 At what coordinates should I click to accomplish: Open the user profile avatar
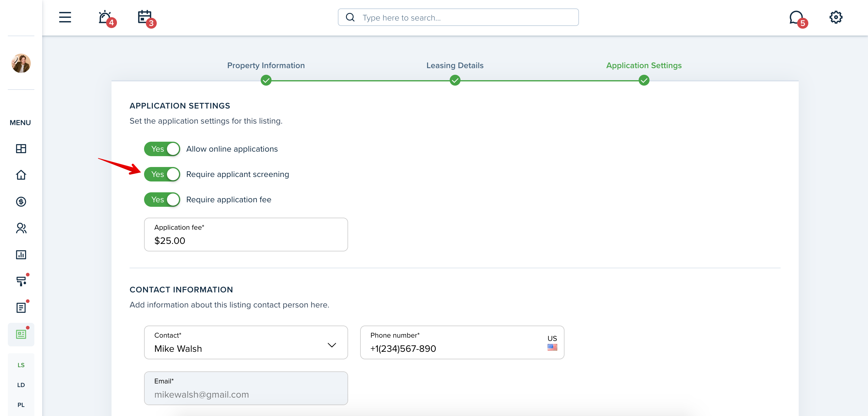[21, 63]
